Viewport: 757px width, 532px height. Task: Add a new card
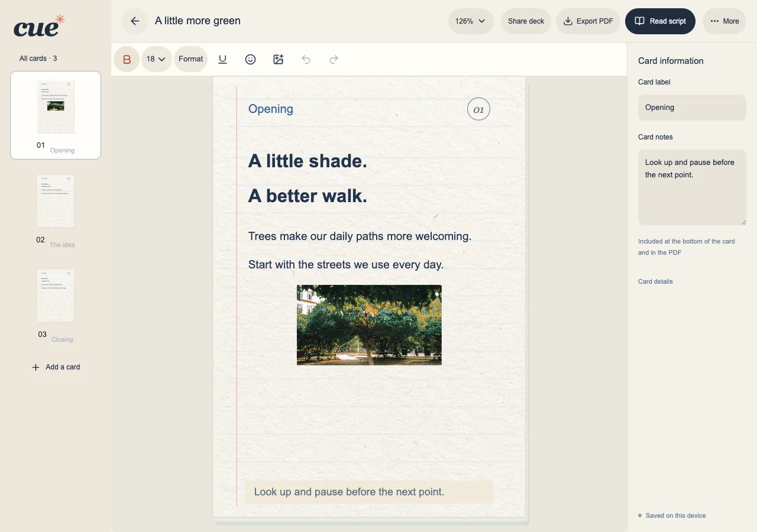click(56, 367)
